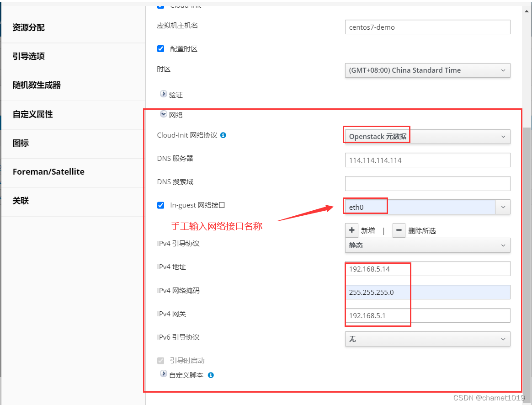Viewport: 532px width, 405px height.
Task: Open the 时区 China Standard Time dropdown
Action: 427,70
